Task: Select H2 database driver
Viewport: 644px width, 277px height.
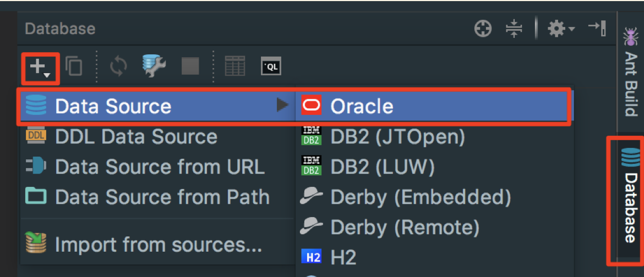Action: tap(434, 257)
